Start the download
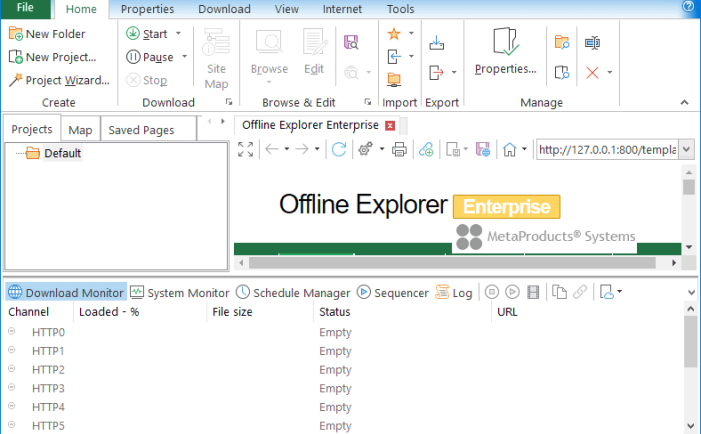The height and width of the screenshot is (434, 701). coord(147,34)
